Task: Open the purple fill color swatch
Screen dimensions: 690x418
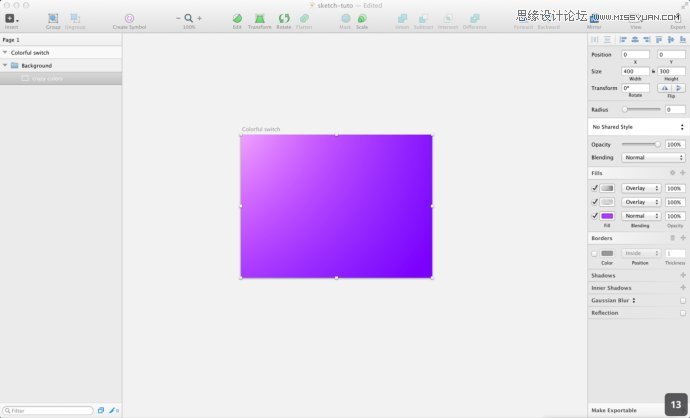Action: coord(607,216)
